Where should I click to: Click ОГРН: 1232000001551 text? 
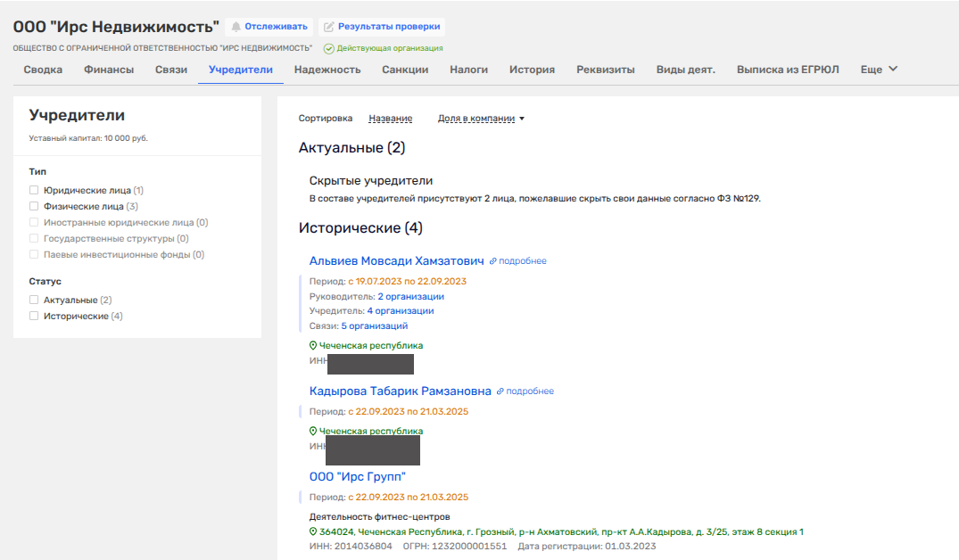pyautogui.click(x=455, y=546)
